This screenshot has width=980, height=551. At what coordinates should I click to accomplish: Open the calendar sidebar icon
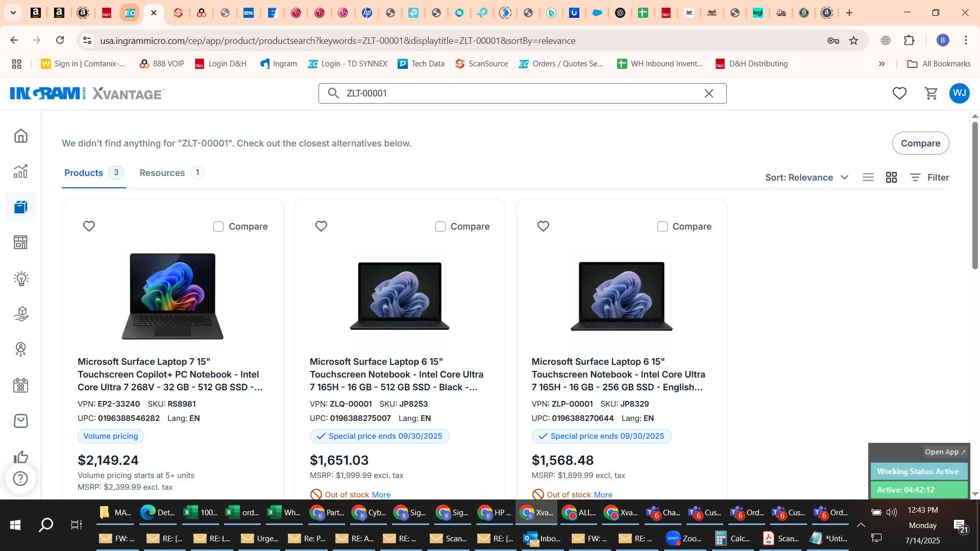[20, 385]
